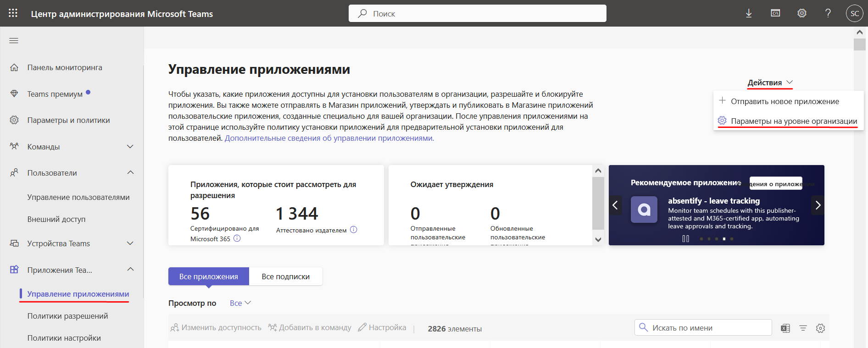
Task: Open Внешний доступ in the sidebar
Action: coord(56,219)
